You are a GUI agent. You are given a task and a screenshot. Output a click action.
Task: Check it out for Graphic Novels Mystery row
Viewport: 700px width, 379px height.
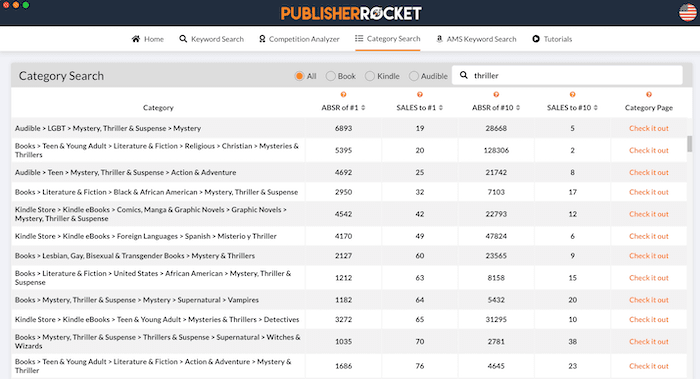pyautogui.click(x=649, y=214)
